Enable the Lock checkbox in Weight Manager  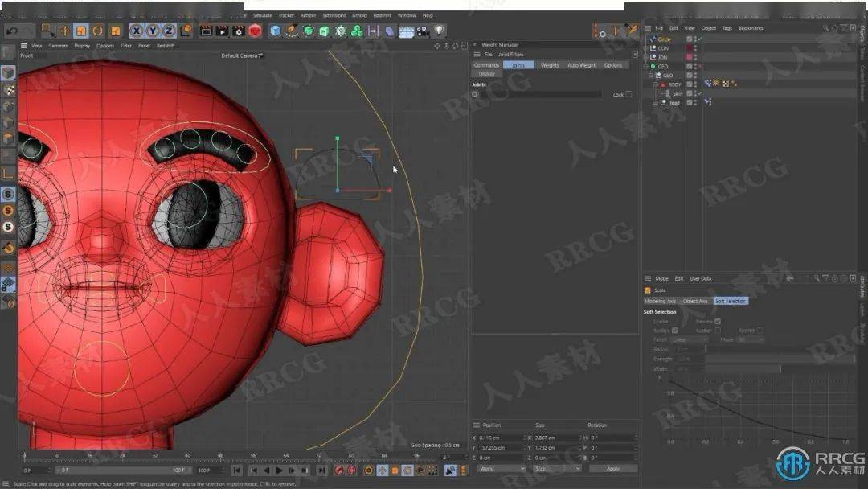pyautogui.click(x=628, y=94)
